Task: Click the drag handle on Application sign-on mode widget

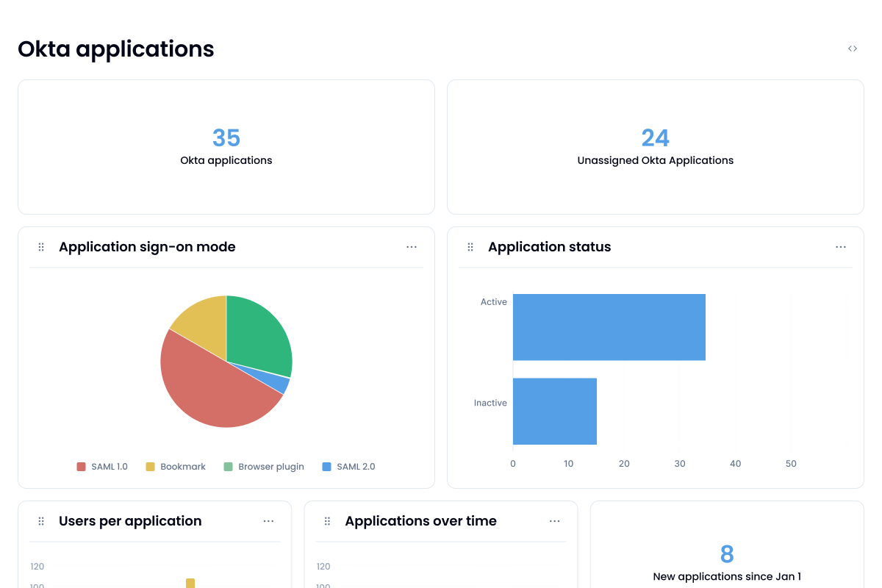Action: (41, 247)
